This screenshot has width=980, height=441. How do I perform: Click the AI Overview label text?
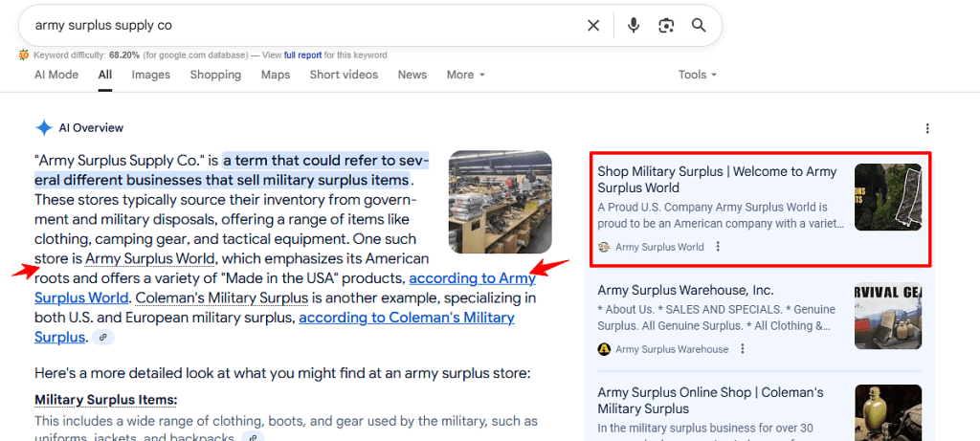pyautogui.click(x=91, y=128)
